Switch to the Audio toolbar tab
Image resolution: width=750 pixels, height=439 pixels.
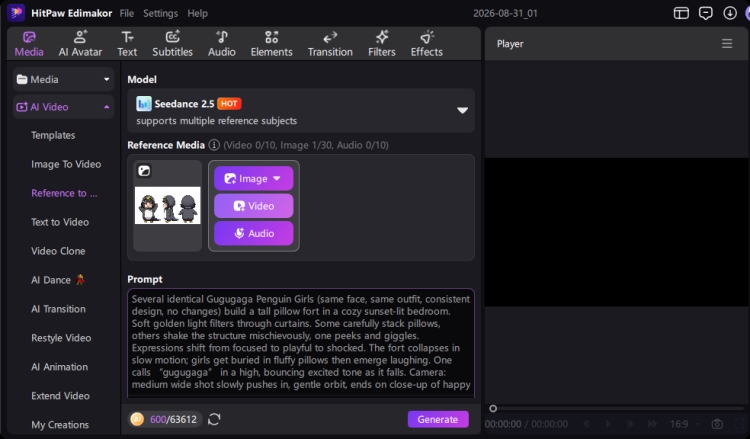[x=221, y=44]
